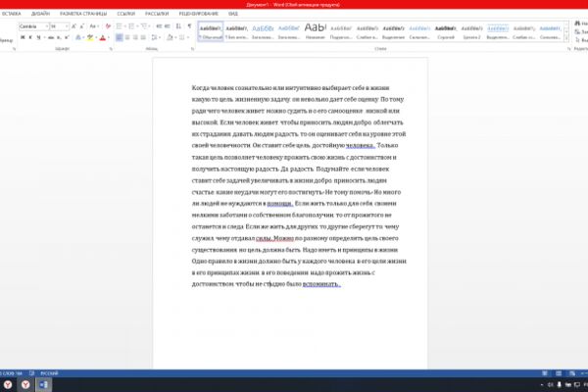The height and width of the screenshot is (392, 588).
Task: Open Font dialog launcher
Action: click(x=111, y=49)
